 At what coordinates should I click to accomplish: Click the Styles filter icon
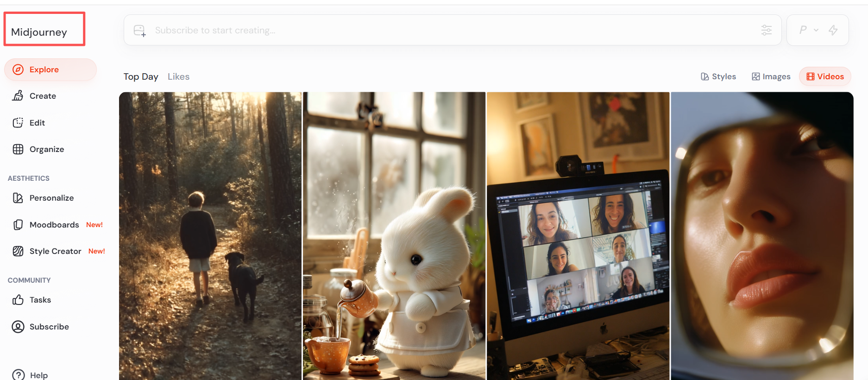coord(705,76)
